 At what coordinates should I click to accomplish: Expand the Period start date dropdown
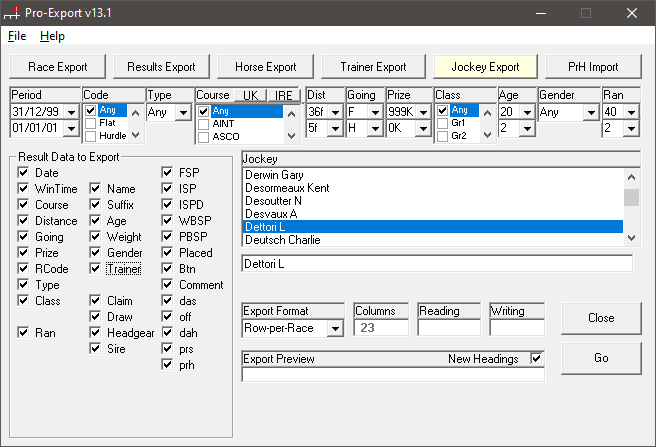pos(70,113)
